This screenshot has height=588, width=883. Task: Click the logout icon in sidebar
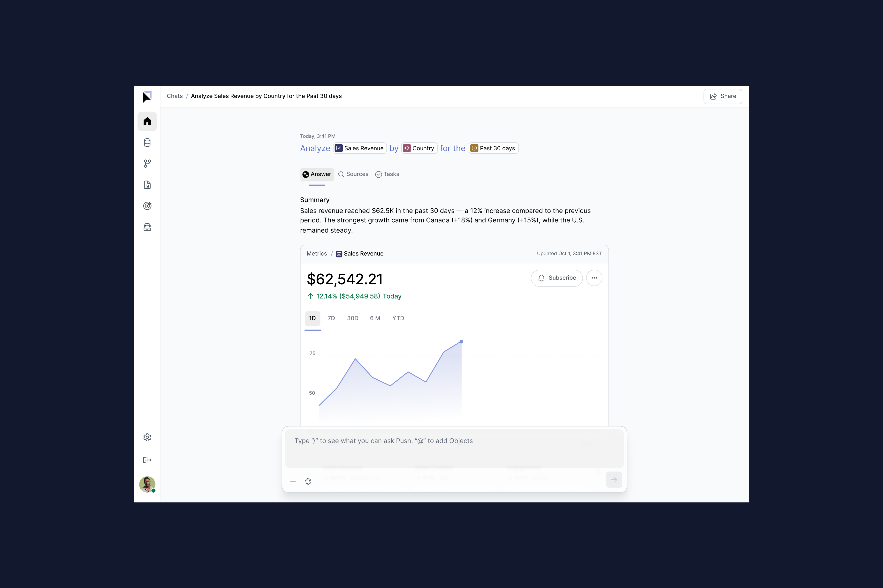pos(147,460)
